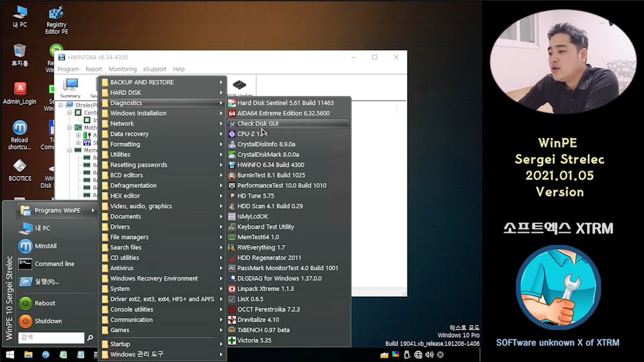Click Summary icon in HWiNFO64 toolbar
The image size is (644, 362).
pyautogui.click(x=70, y=88)
